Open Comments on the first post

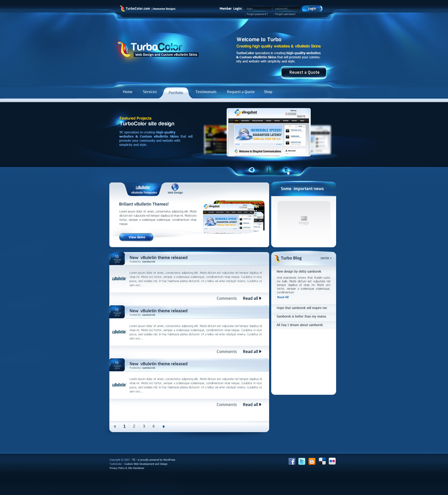click(227, 298)
